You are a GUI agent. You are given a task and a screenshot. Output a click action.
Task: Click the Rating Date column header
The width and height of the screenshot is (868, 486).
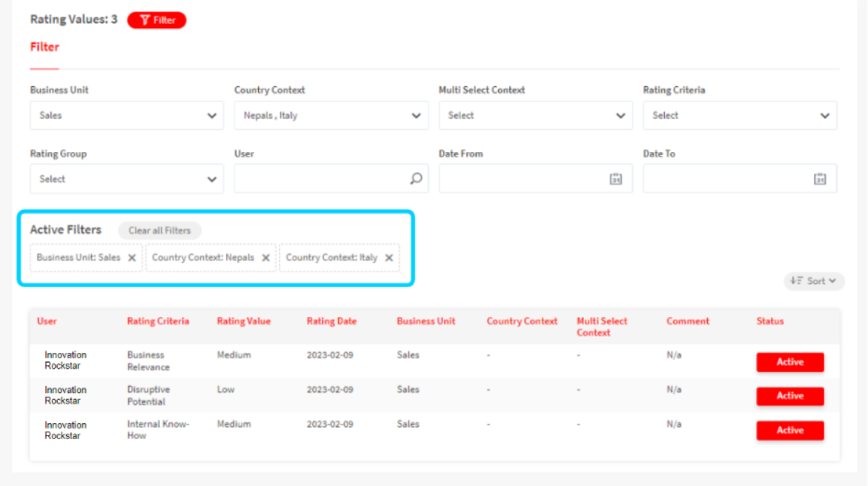click(331, 321)
